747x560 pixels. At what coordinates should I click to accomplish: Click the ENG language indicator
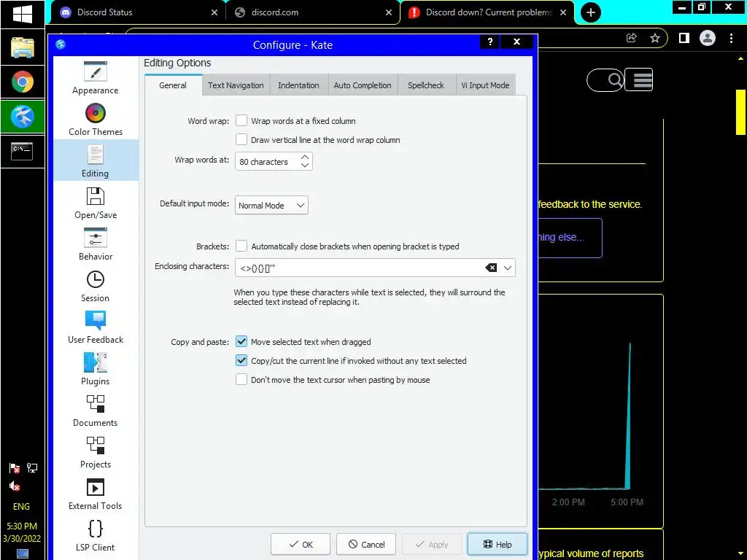point(21,506)
